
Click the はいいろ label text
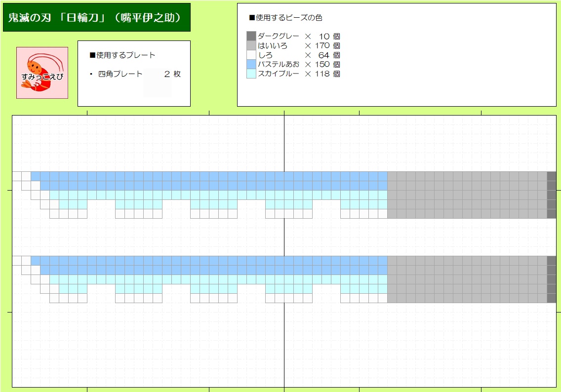[273, 45]
